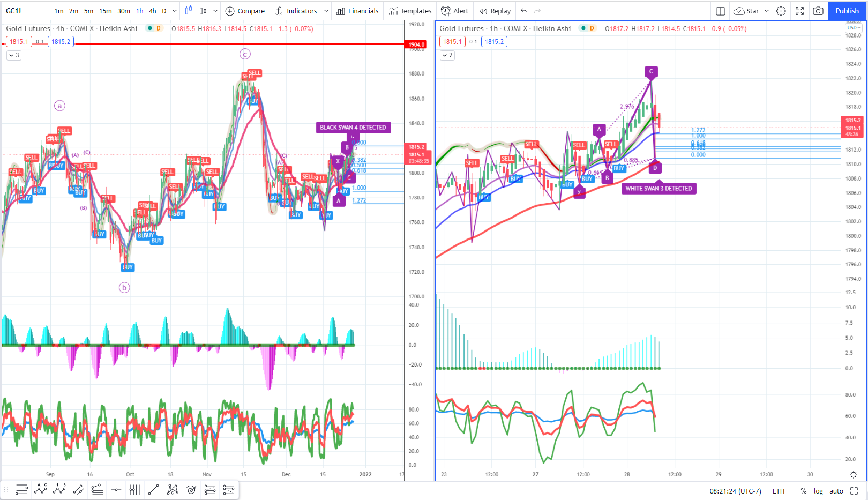Redo the last chart action
Image resolution: width=868 pixels, height=500 pixels.
[537, 11]
